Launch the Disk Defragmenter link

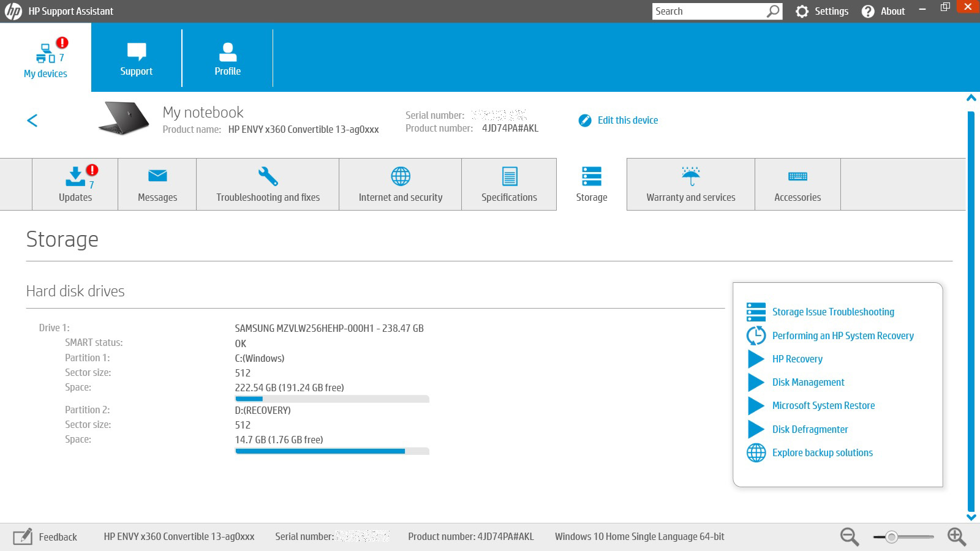(x=810, y=429)
